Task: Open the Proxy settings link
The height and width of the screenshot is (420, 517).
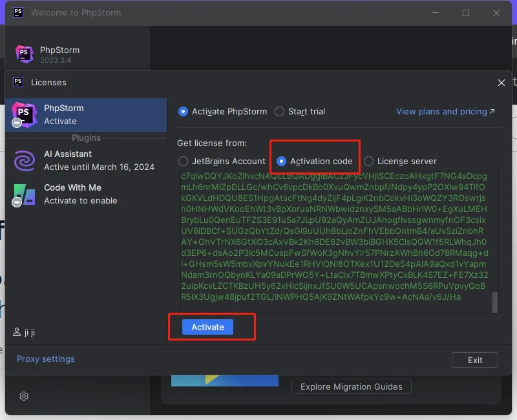Action: tap(46, 359)
